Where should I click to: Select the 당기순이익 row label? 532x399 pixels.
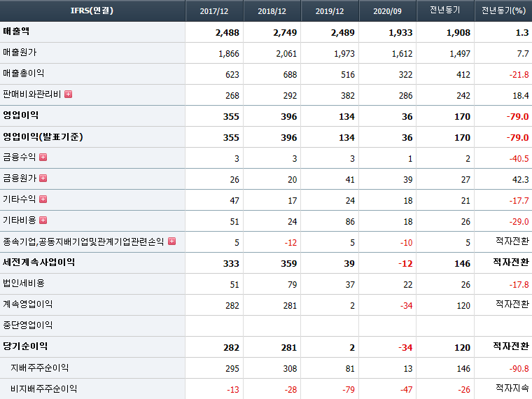coord(25,346)
